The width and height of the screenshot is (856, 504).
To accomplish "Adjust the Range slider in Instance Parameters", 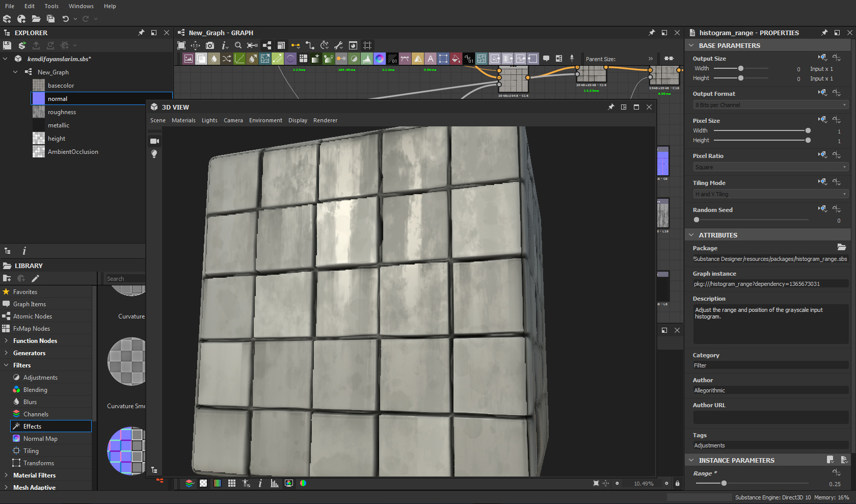I will click(x=724, y=483).
